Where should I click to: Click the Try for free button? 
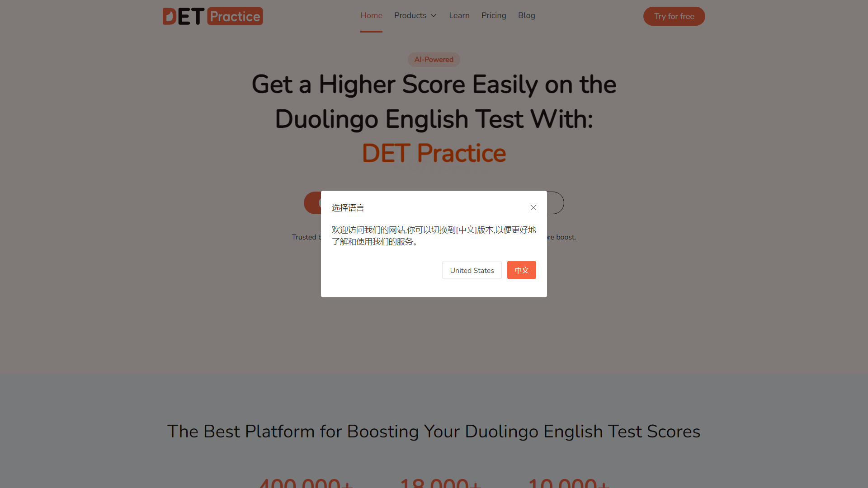click(x=674, y=16)
